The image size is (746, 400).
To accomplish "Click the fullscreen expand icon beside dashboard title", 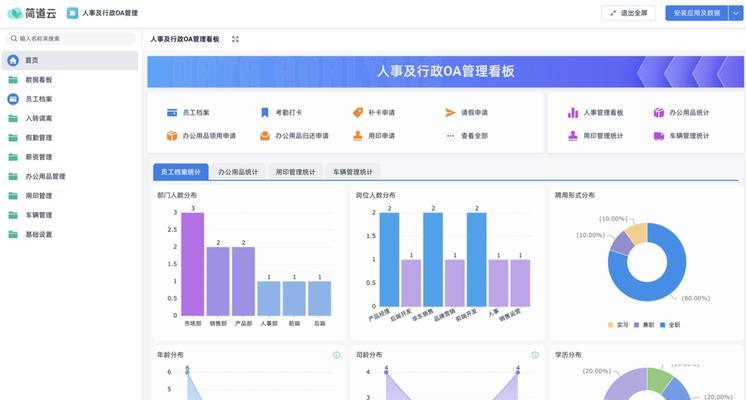I will (x=236, y=39).
